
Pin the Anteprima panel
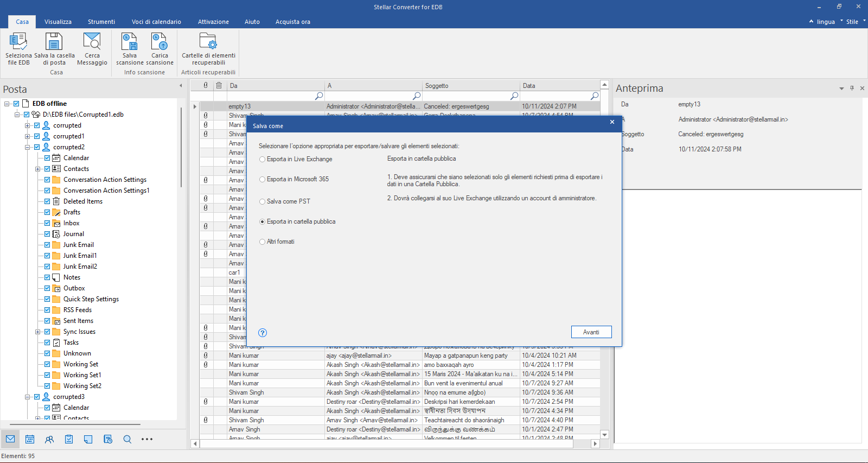852,88
